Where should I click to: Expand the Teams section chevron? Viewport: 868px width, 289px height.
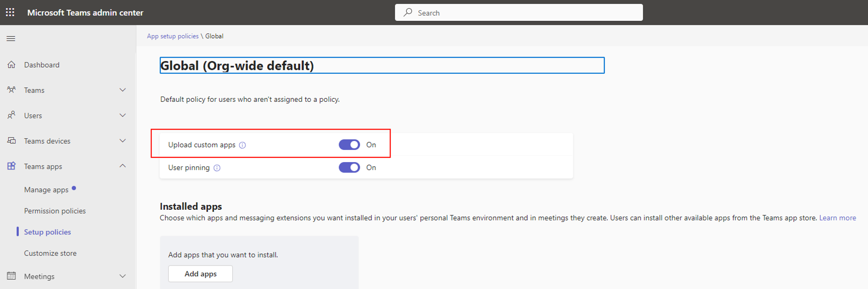pos(123,90)
